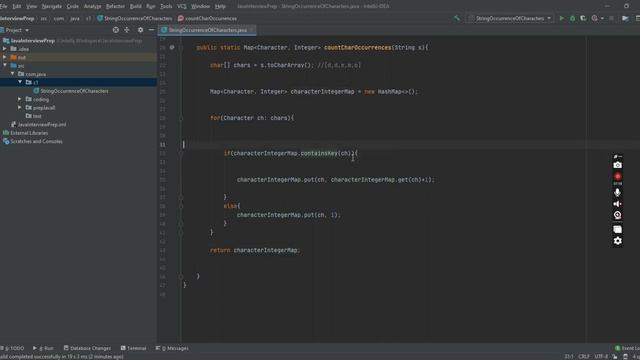Click the grey stop icon in toolbar
This screenshot has width=640, height=360.
coord(611,18)
